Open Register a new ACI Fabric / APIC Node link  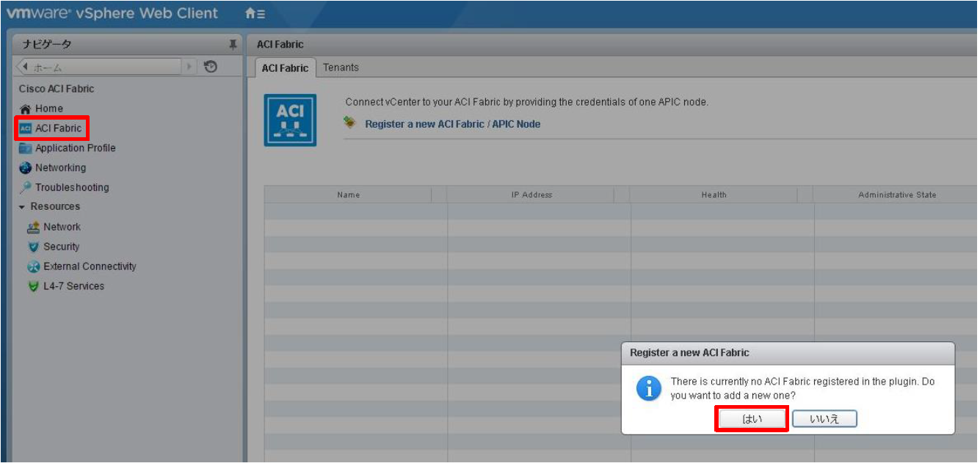(x=453, y=123)
